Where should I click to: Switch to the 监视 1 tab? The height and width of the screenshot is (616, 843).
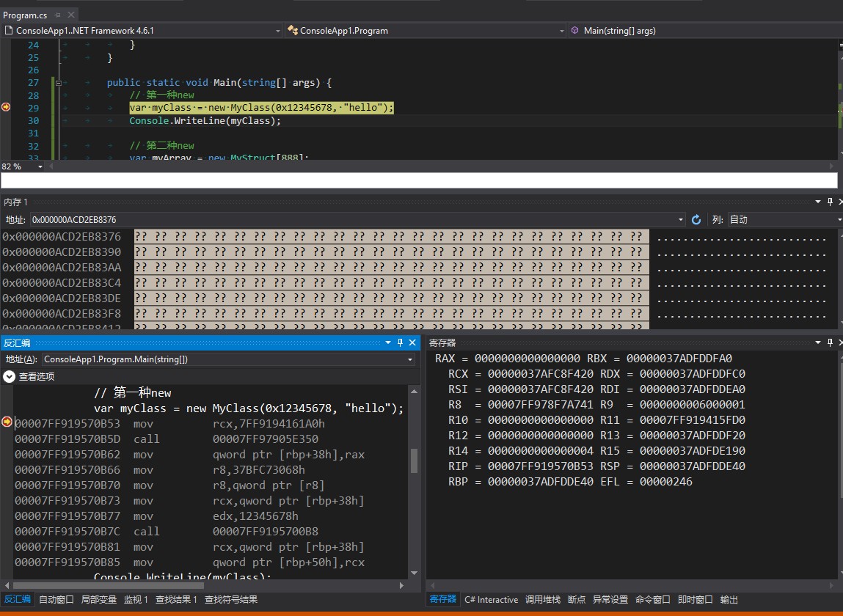click(136, 599)
